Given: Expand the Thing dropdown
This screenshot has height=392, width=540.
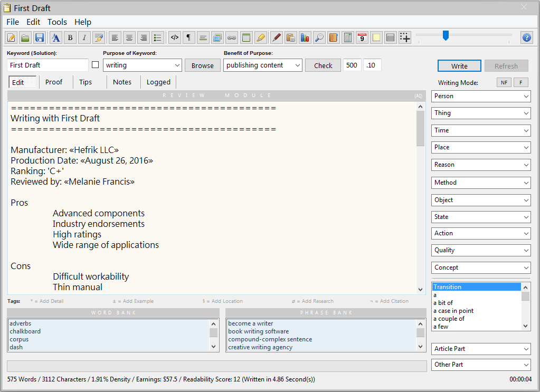Looking at the screenshot, I should coord(481,113).
